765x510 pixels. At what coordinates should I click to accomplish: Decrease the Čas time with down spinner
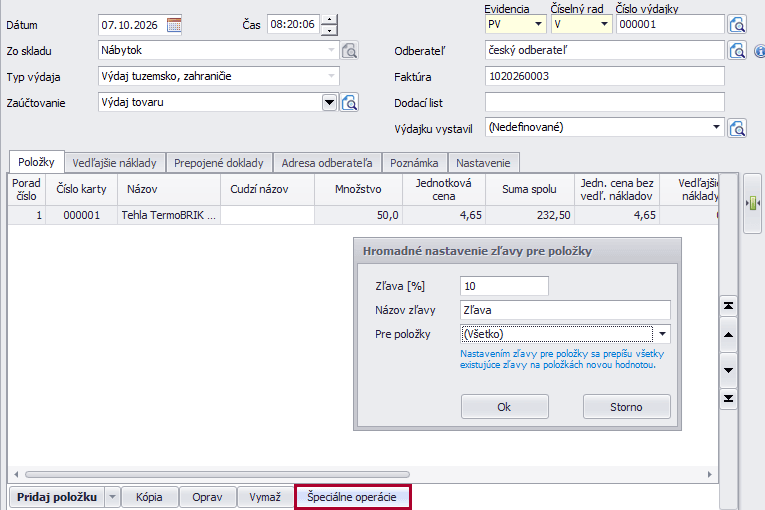(330, 30)
